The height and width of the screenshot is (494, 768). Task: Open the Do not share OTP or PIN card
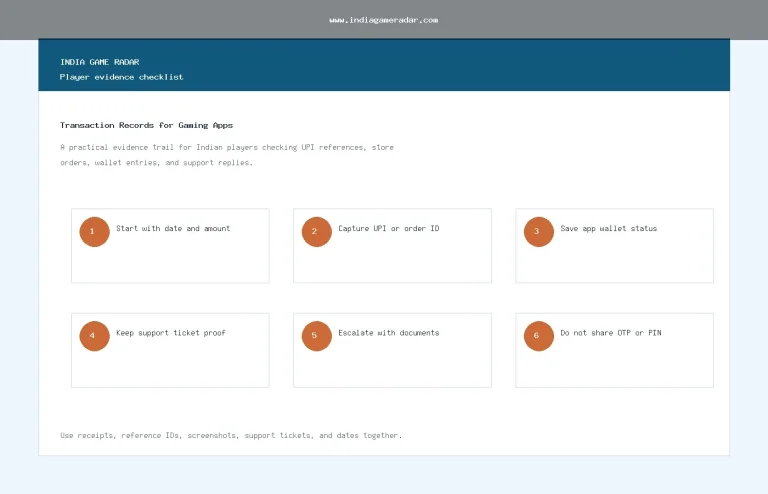click(614, 350)
